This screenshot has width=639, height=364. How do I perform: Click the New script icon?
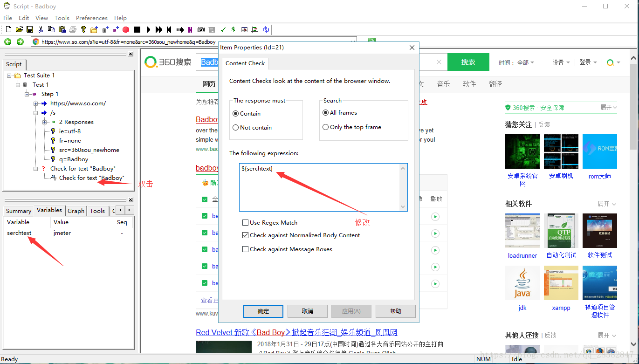(x=8, y=29)
